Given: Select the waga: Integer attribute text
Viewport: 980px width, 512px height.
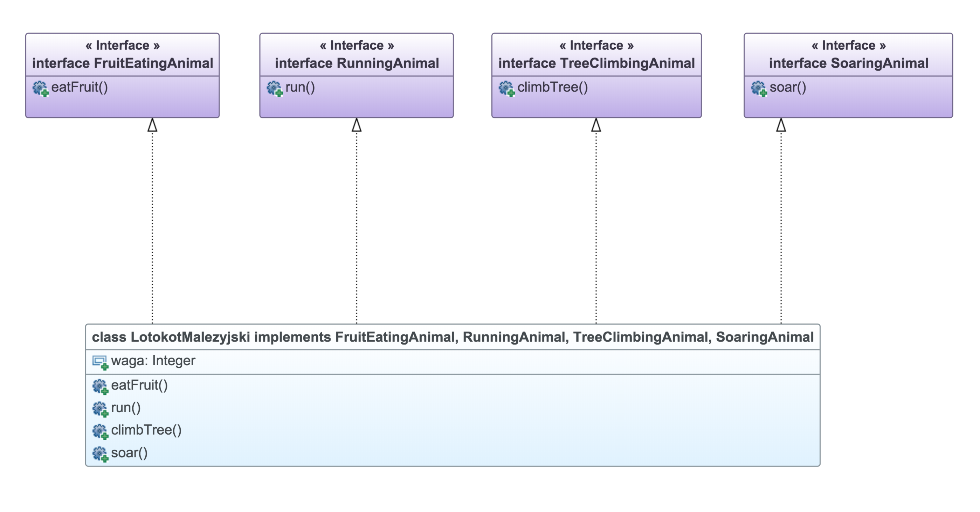Looking at the screenshot, I should (x=153, y=361).
